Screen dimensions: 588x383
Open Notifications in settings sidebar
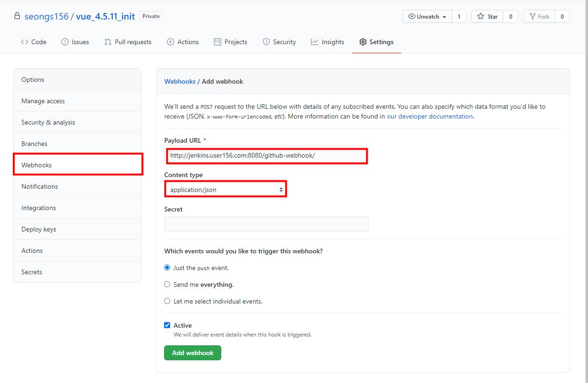point(77,186)
